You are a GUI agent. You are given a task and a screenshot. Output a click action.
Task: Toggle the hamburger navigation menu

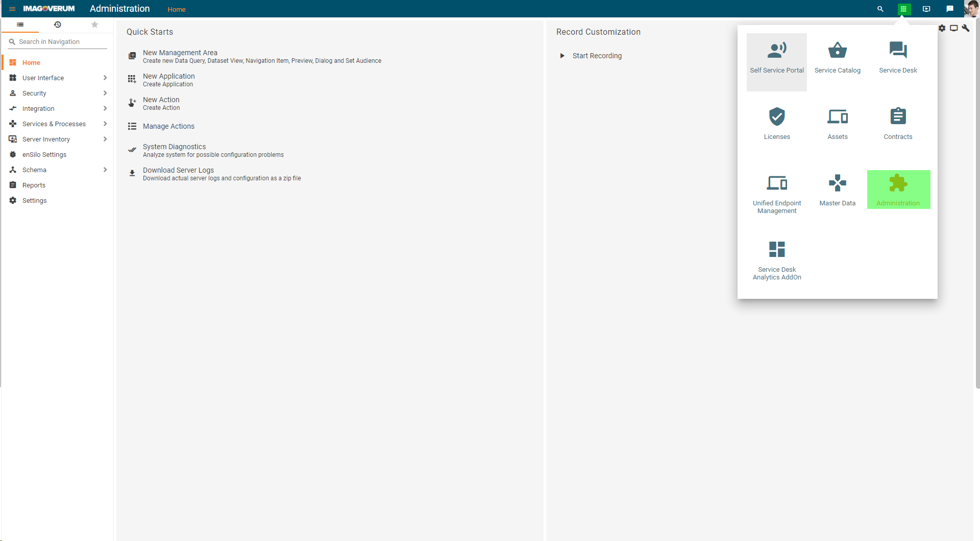[12, 9]
